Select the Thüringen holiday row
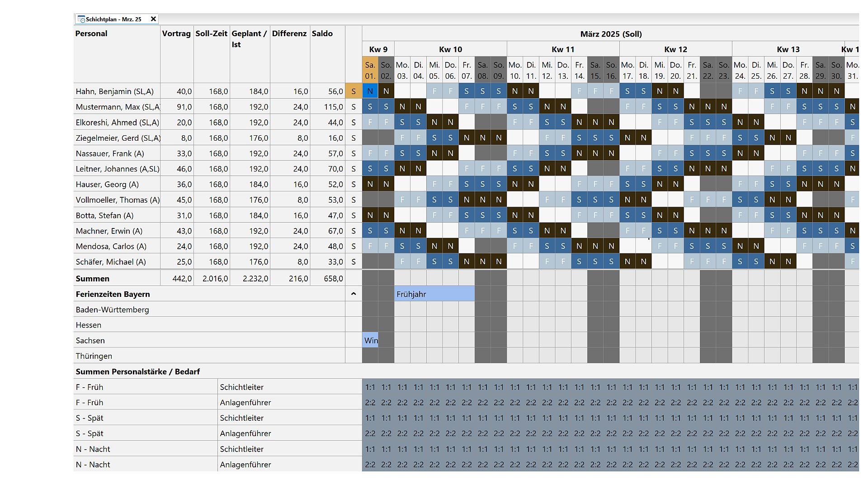 [94, 356]
